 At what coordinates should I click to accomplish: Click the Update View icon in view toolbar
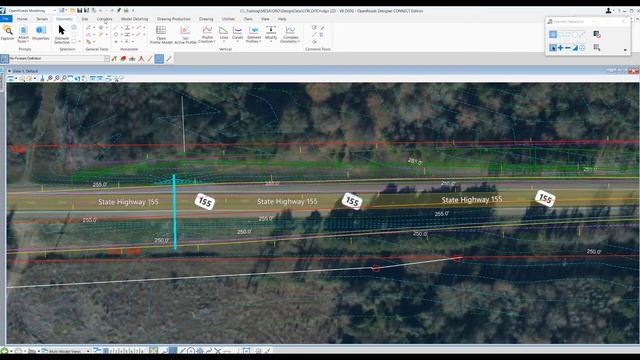42,78
